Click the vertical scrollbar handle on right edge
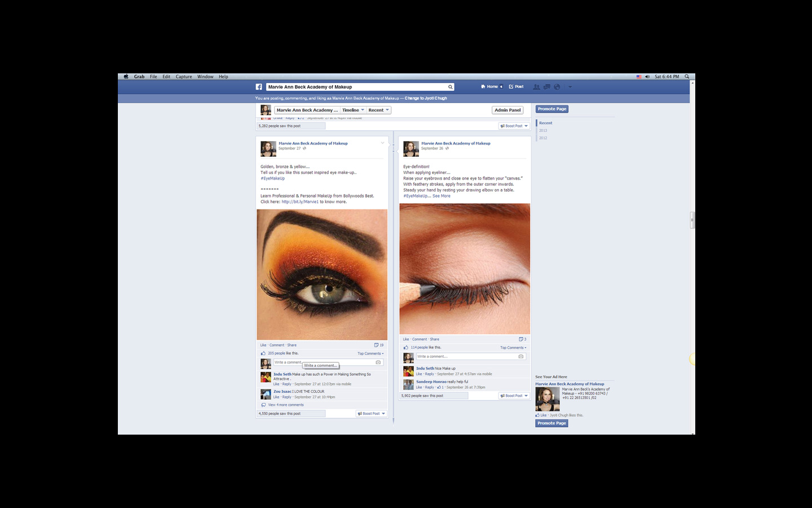Viewport: 812px width, 508px height. coord(692,220)
